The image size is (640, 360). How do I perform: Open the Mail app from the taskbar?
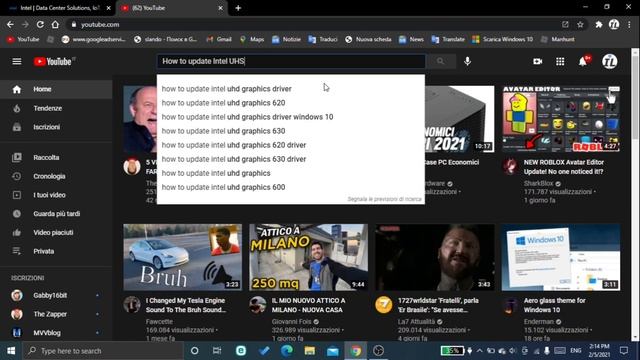pos(333,351)
